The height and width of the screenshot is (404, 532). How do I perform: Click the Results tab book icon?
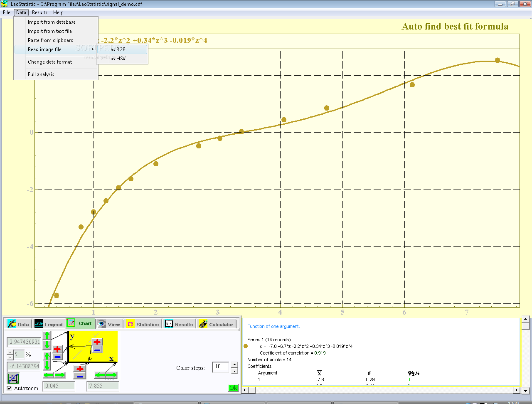[169, 324]
